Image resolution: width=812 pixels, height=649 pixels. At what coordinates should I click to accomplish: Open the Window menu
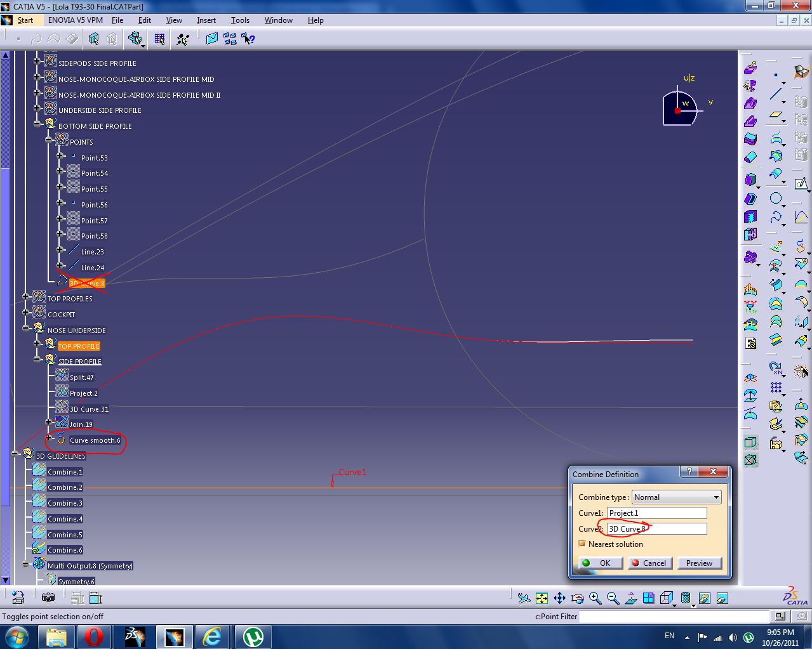click(x=278, y=20)
